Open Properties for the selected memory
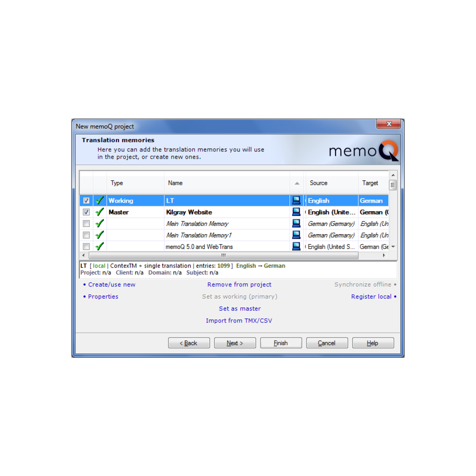Viewport: 476px width, 476px height. [x=103, y=296]
